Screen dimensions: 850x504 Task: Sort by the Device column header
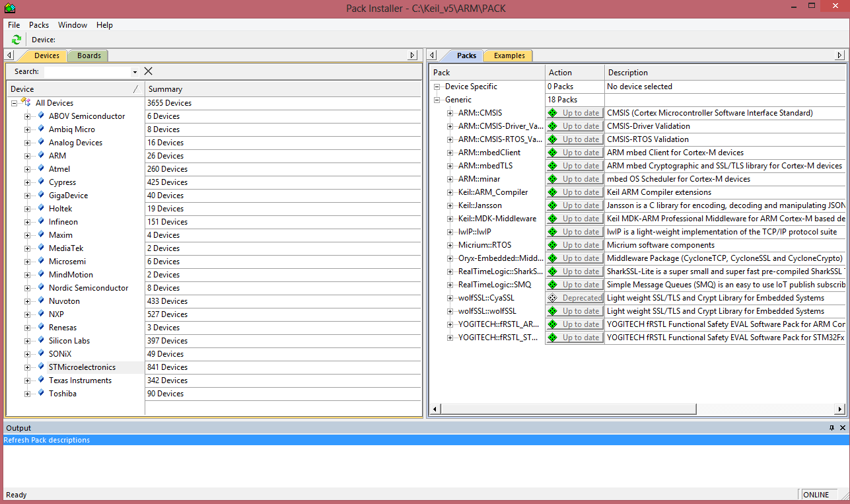(x=75, y=89)
